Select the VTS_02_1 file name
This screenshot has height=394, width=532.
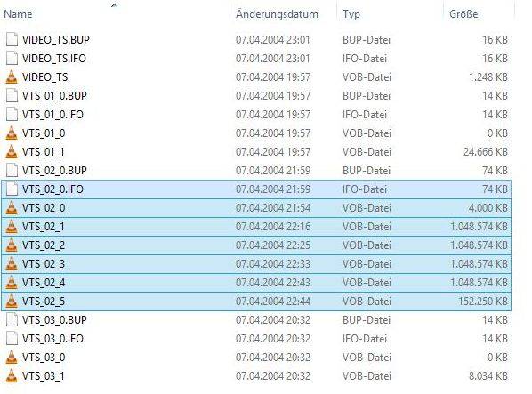[43, 227]
